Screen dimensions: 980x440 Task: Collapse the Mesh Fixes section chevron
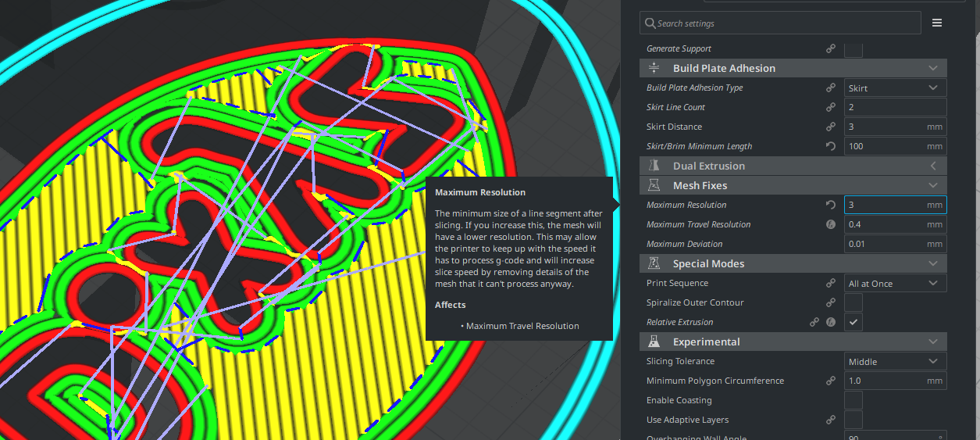(933, 185)
